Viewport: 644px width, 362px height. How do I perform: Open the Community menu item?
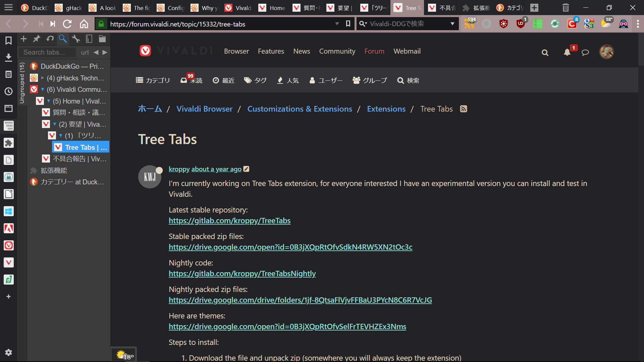(x=337, y=51)
